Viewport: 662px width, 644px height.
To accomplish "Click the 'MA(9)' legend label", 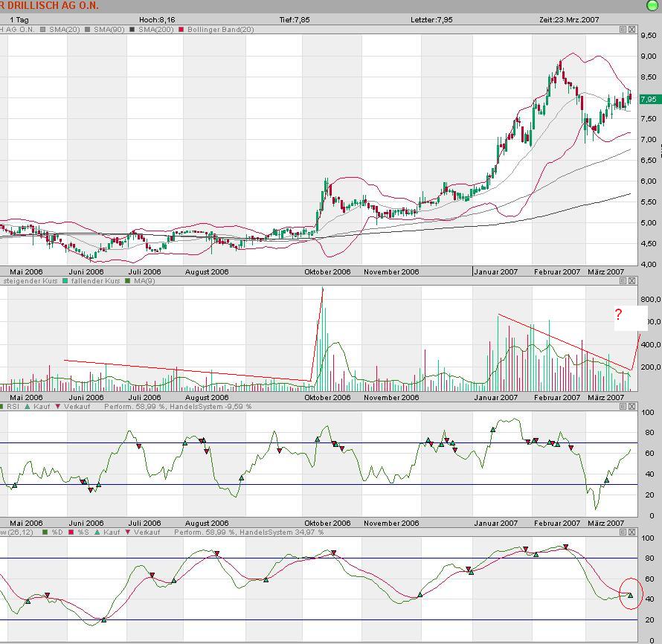I will point(144,281).
